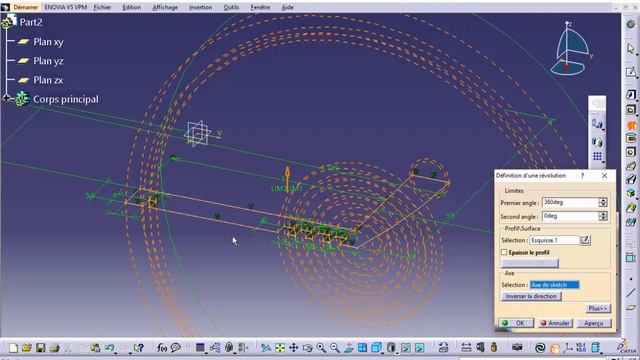Open the Fichier menu
640x360 pixels.
tap(102, 7)
